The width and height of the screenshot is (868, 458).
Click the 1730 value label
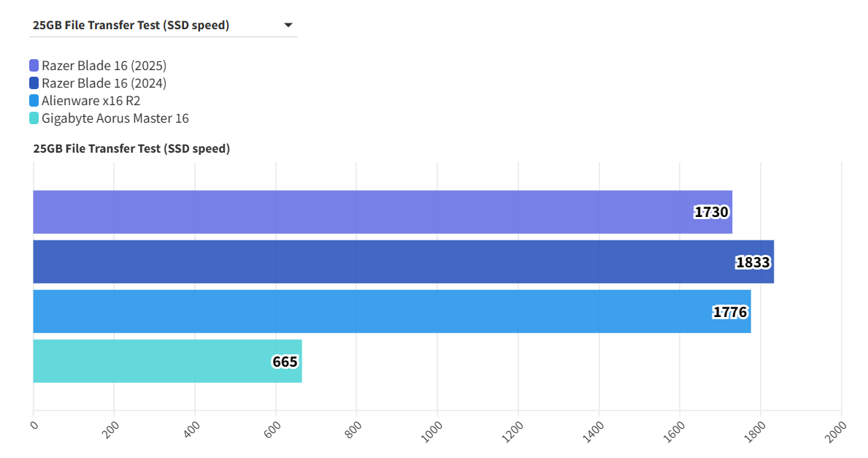pos(711,213)
